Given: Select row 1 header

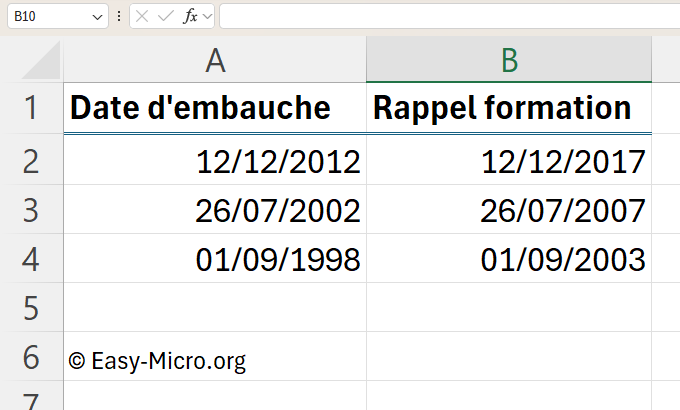Looking at the screenshot, I should point(32,108).
